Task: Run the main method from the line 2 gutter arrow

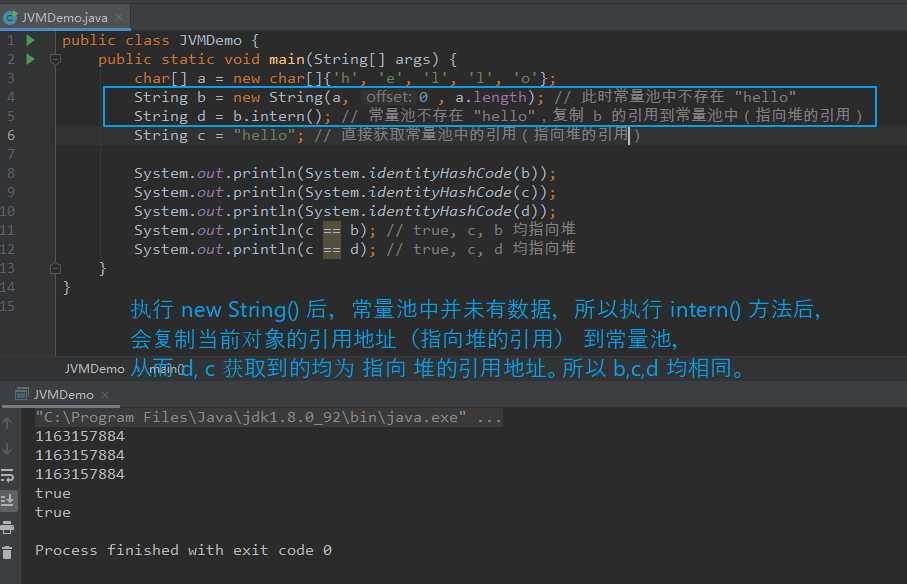Action: pyautogui.click(x=30, y=59)
